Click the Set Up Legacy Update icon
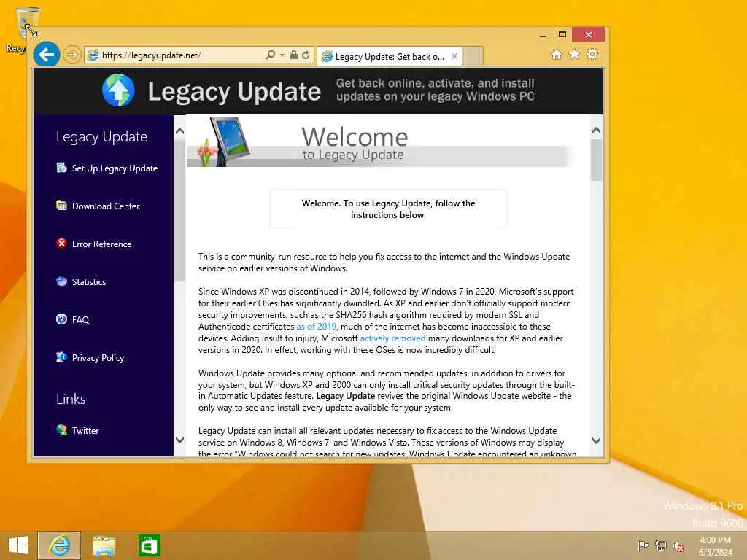Viewport: 747px width, 560px height. [61, 168]
